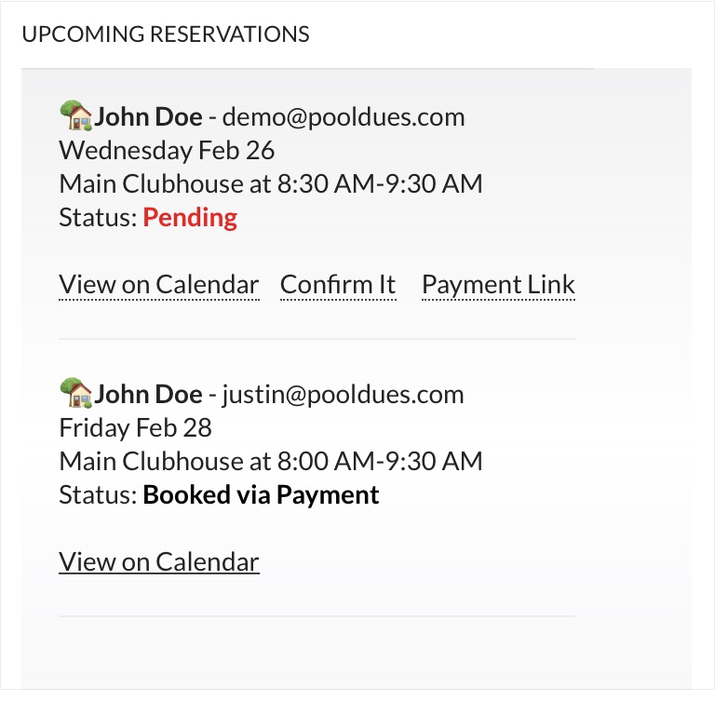This screenshot has width=728, height=702.
Task: Open the Payment Link
Action: coord(498,284)
